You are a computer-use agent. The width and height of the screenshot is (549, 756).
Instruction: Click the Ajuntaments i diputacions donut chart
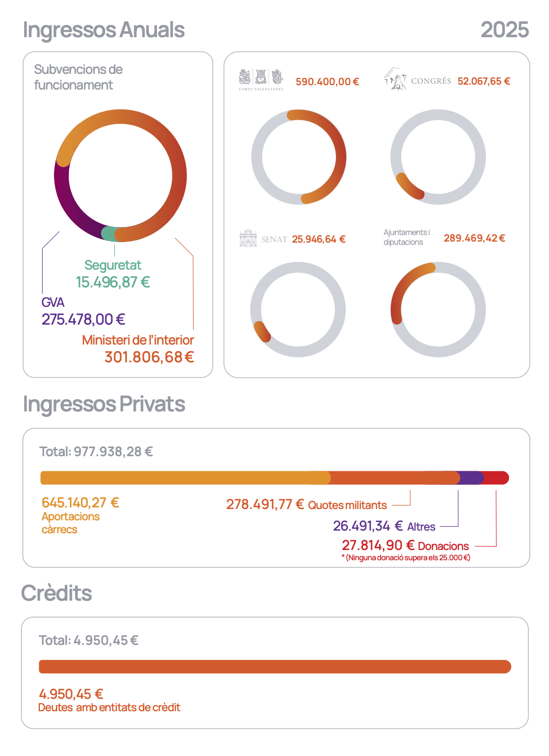(x=438, y=310)
